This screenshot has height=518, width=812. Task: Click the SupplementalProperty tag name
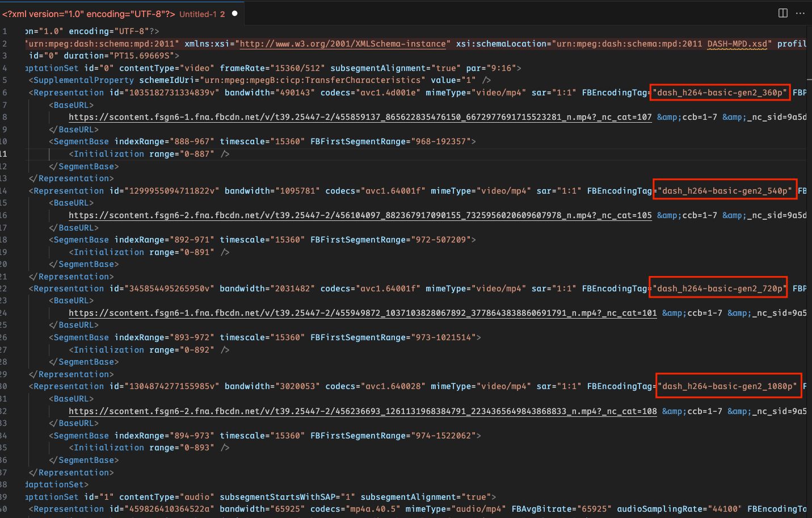84,81
